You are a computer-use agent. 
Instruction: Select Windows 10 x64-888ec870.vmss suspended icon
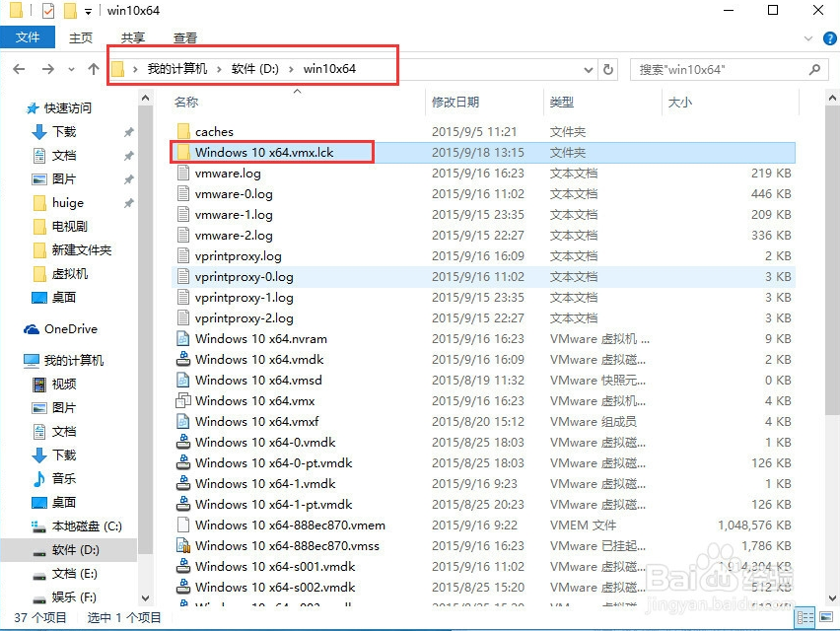click(x=183, y=546)
